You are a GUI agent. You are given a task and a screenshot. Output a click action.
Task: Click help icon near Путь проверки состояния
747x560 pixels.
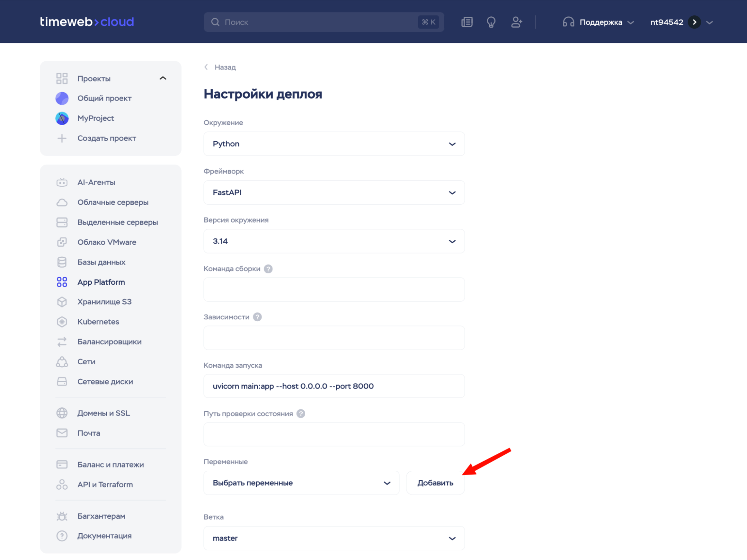tap(300, 414)
